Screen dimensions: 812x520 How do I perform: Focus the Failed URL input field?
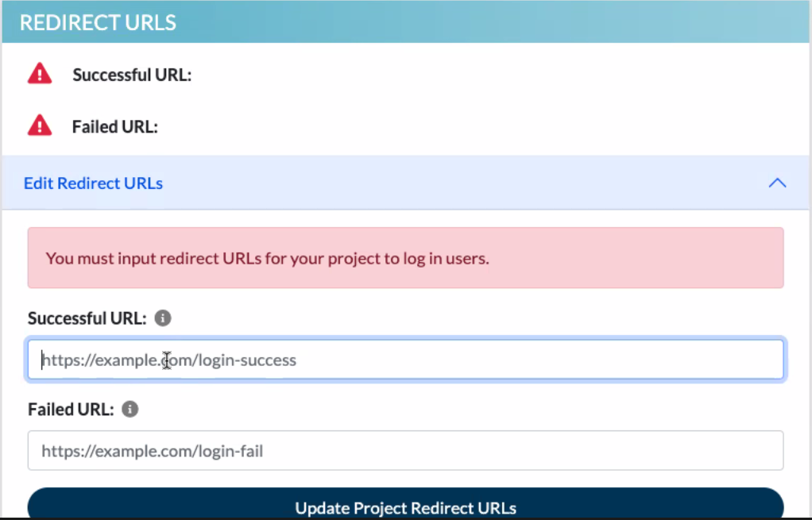pyautogui.click(x=405, y=451)
